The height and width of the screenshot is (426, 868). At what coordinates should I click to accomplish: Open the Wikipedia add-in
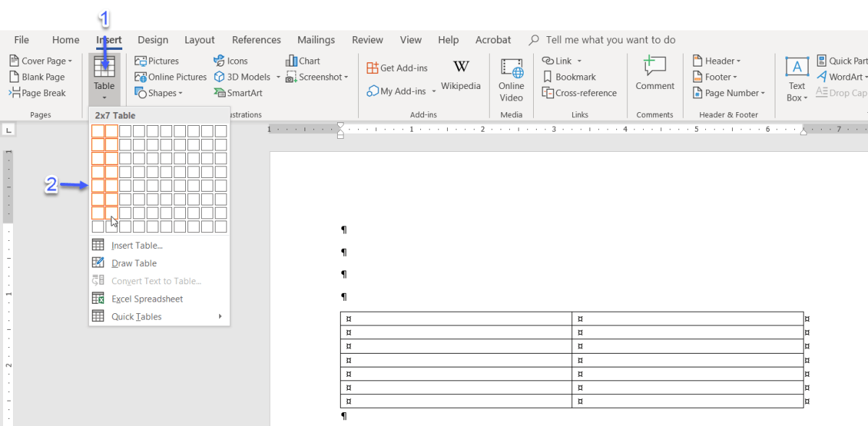point(461,75)
